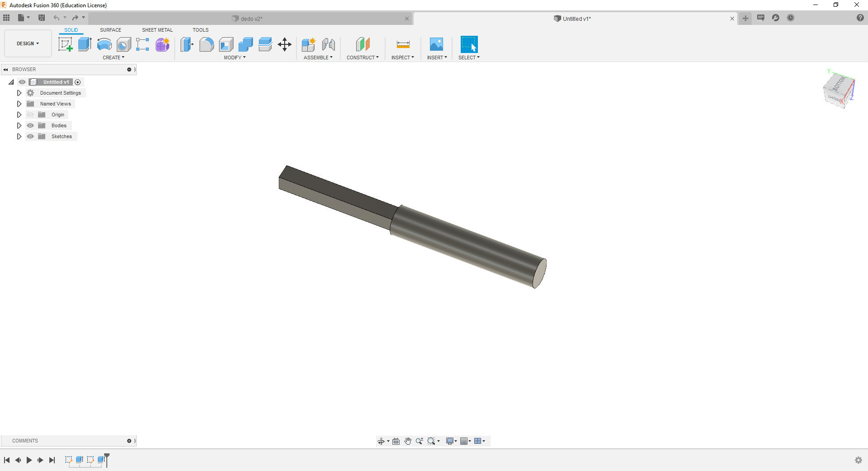Select the Joint tool
Image resolution: width=868 pixels, height=471 pixels.
[329, 44]
